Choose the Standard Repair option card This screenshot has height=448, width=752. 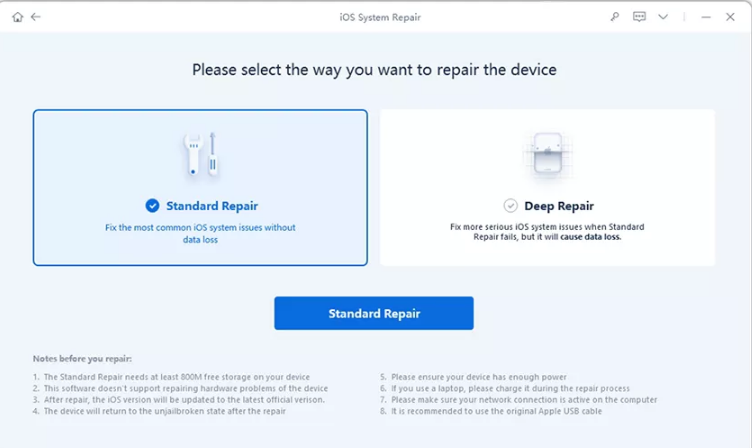[200, 188]
